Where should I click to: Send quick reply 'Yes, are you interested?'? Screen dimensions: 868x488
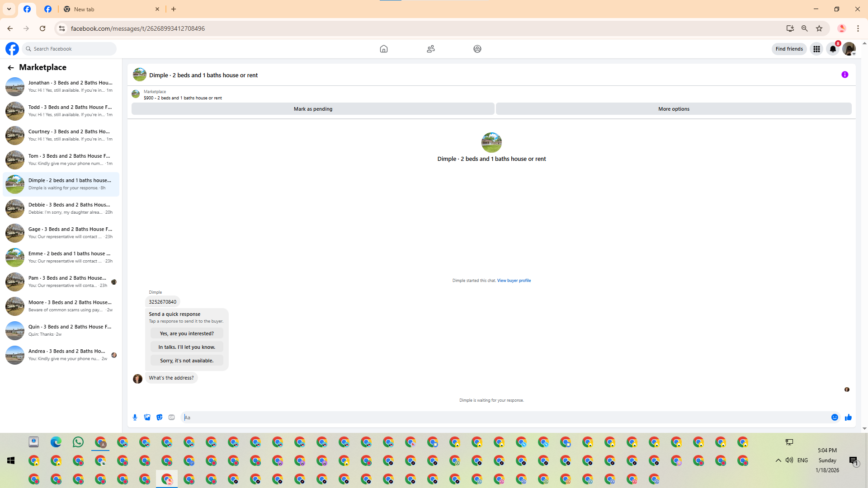(x=187, y=333)
